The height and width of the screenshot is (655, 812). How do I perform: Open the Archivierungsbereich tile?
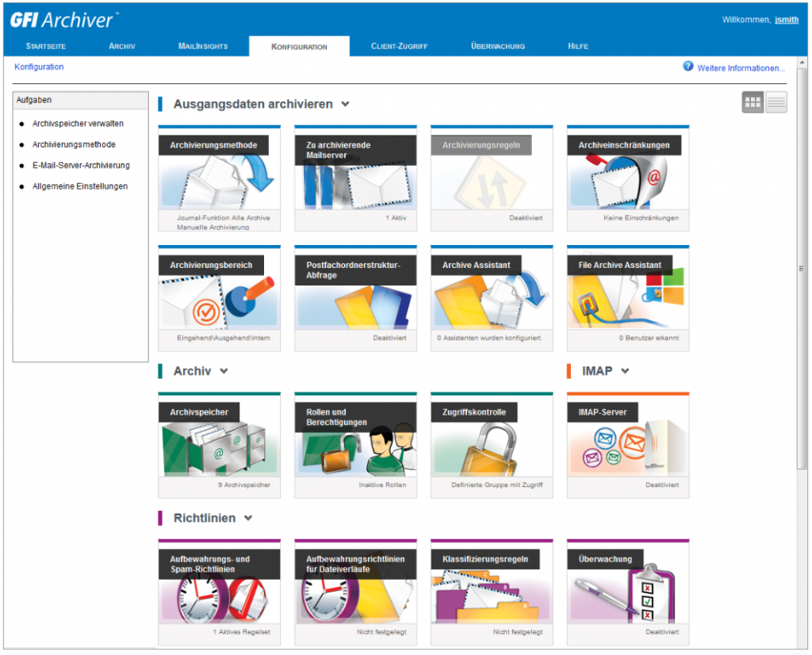pyautogui.click(x=219, y=298)
